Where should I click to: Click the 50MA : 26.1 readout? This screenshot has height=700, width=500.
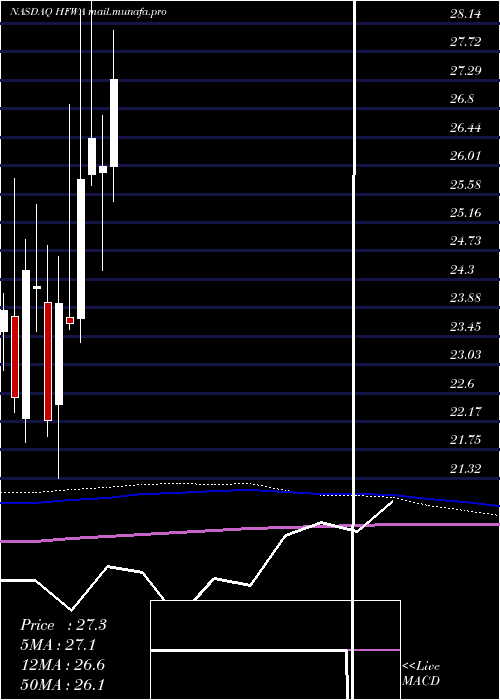coord(63,684)
